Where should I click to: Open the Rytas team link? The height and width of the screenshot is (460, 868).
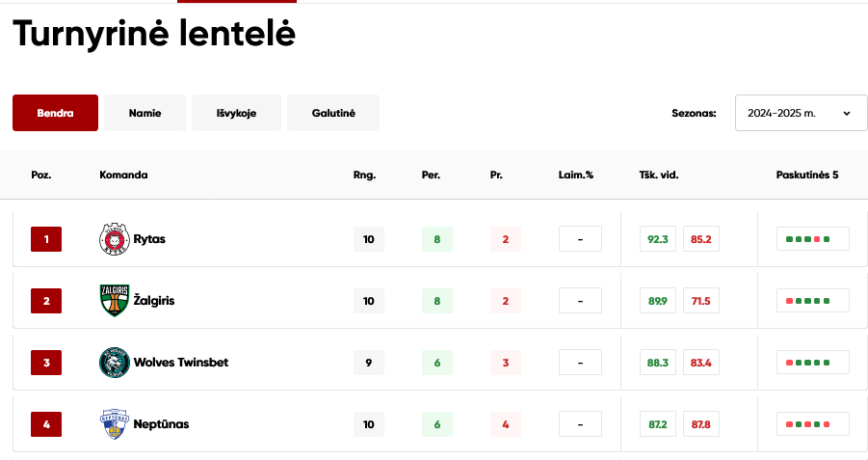click(x=149, y=239)
